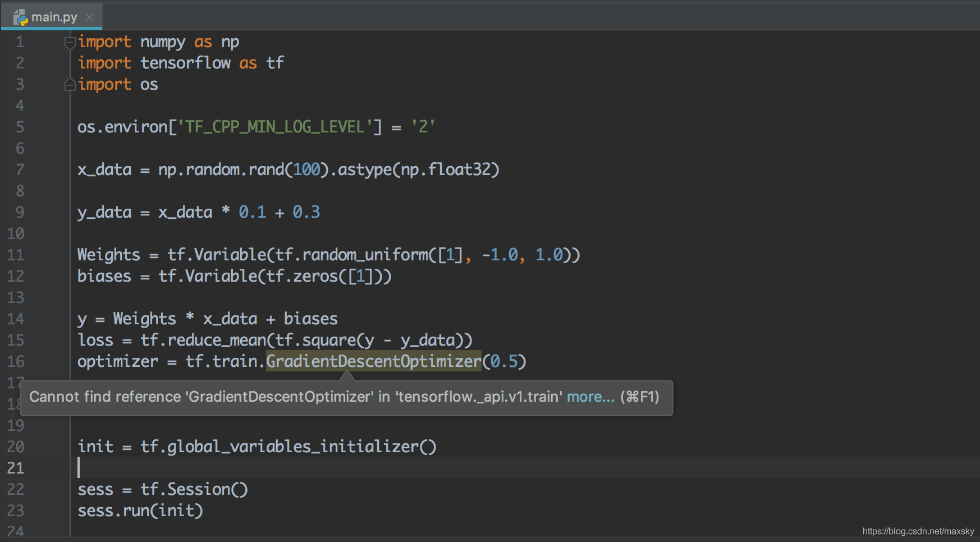Click value '0.3' on line 9

coord(306,213)
